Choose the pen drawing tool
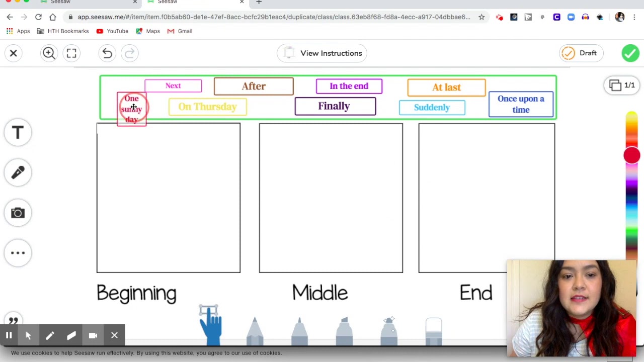The width and height of the screenshot is (644, 362). pyautogui.click(x=299, y=331)
